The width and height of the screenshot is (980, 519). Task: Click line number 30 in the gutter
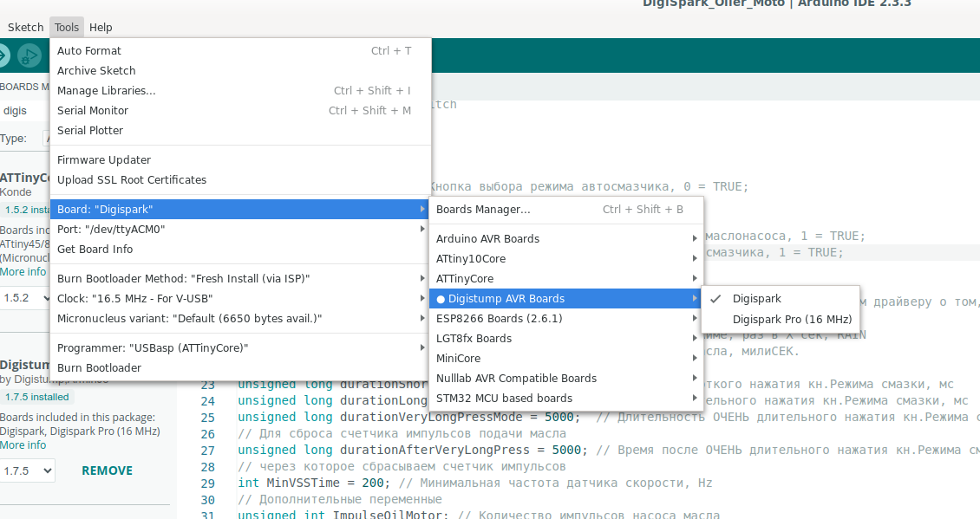point(207,500)
